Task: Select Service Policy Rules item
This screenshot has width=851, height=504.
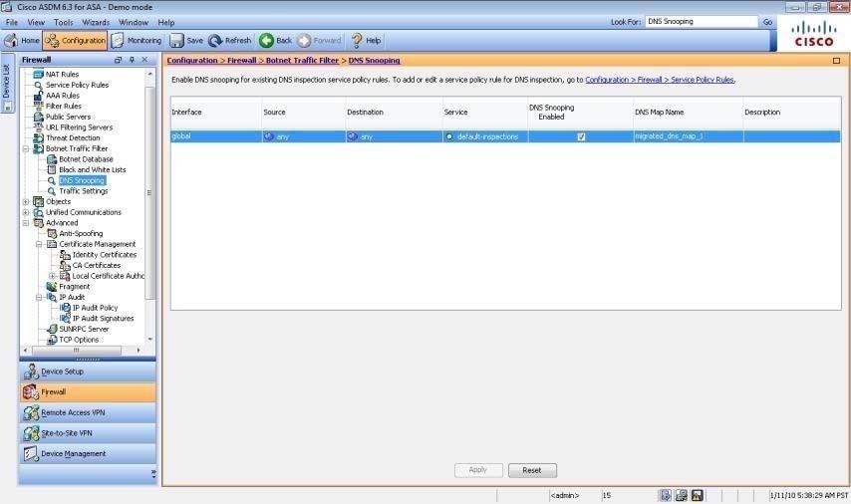Action: (77, 86)
